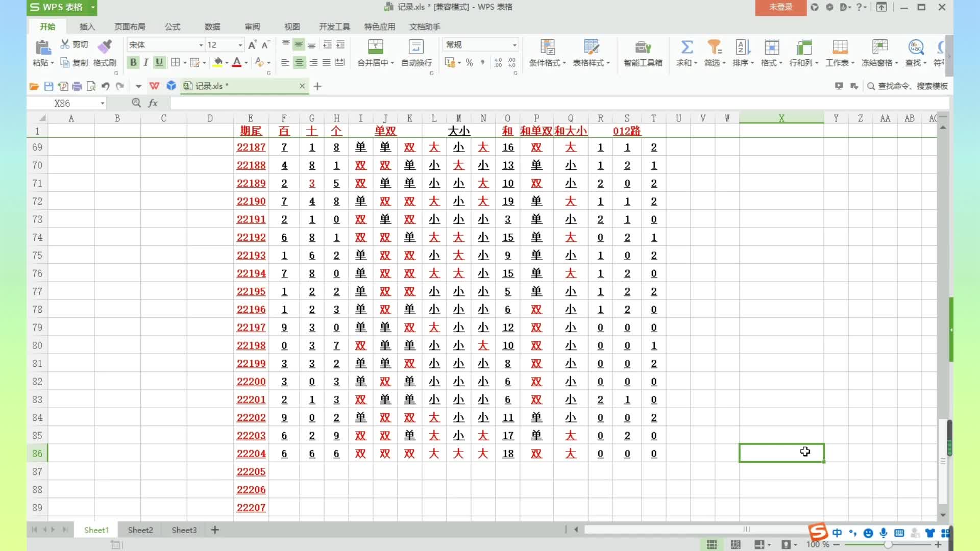Switch to the Insert ribbon tab
Image resolution: width=980 pixels, height=551 pixels.
click(x=87, y=27)
